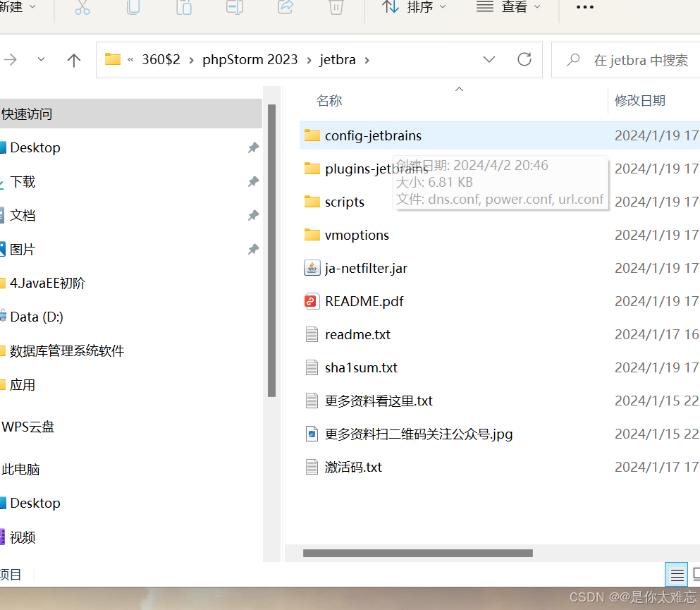
Task: Click the Forward navigation arrow
Action: 11,59
